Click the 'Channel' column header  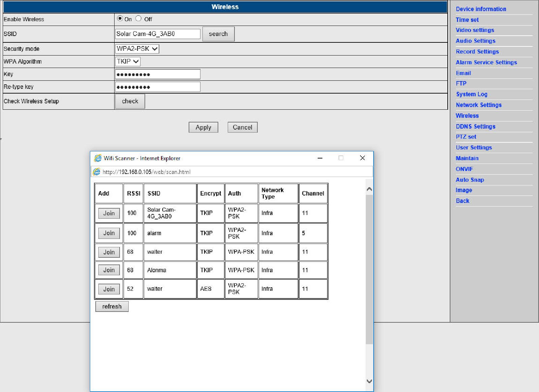click(x=313, y=193)
